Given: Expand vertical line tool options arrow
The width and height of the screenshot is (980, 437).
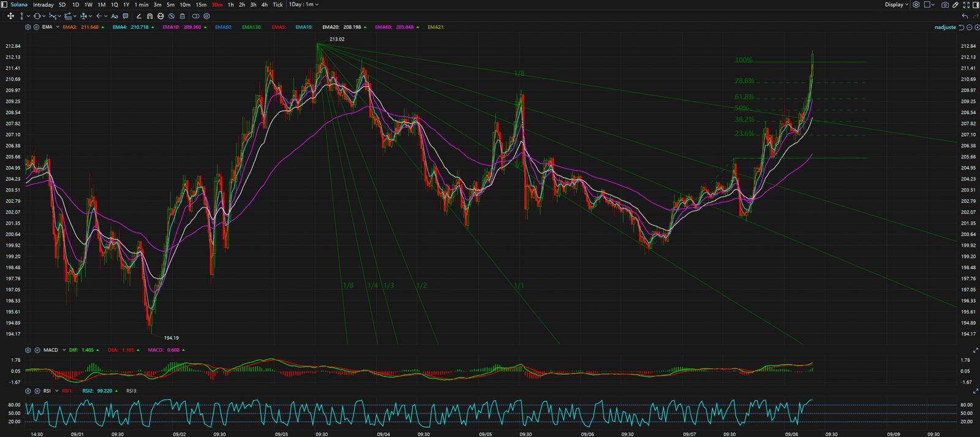Looking at the screenshot, I should coord(28,16).
